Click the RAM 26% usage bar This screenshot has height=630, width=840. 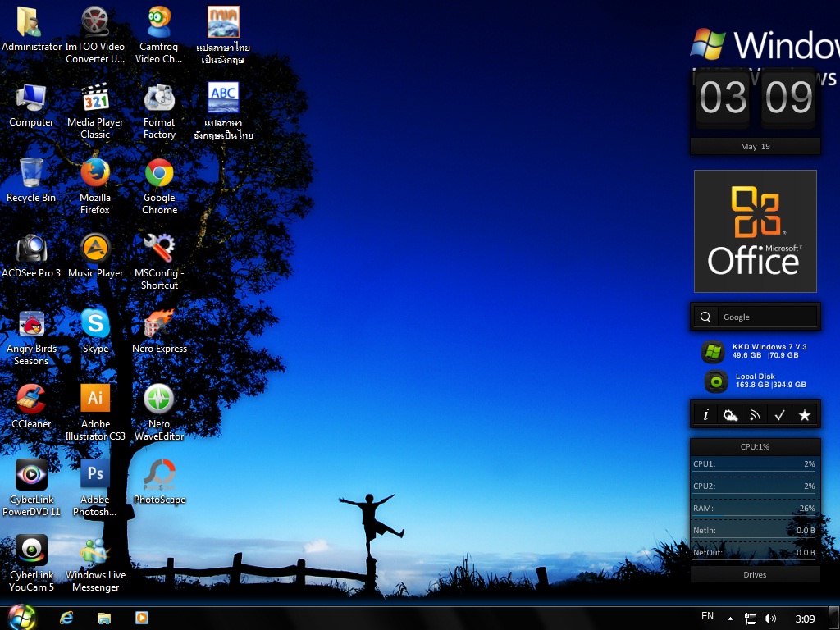[755, 509]
